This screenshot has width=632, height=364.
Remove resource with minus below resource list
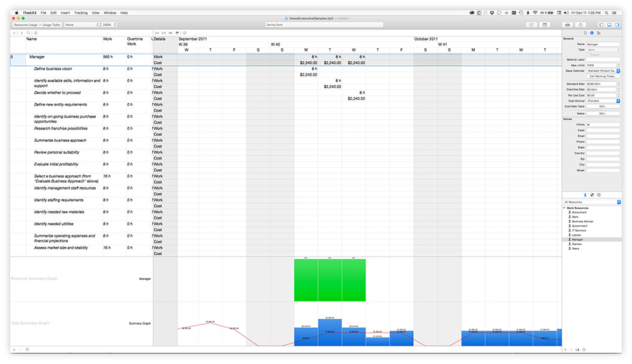571,350
